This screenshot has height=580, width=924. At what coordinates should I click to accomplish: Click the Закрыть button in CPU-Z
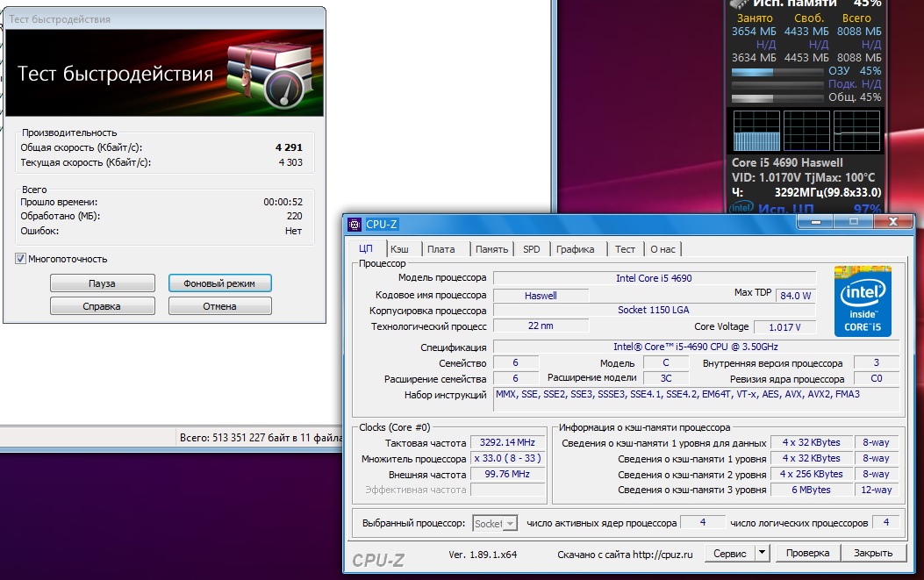[873, 553]
